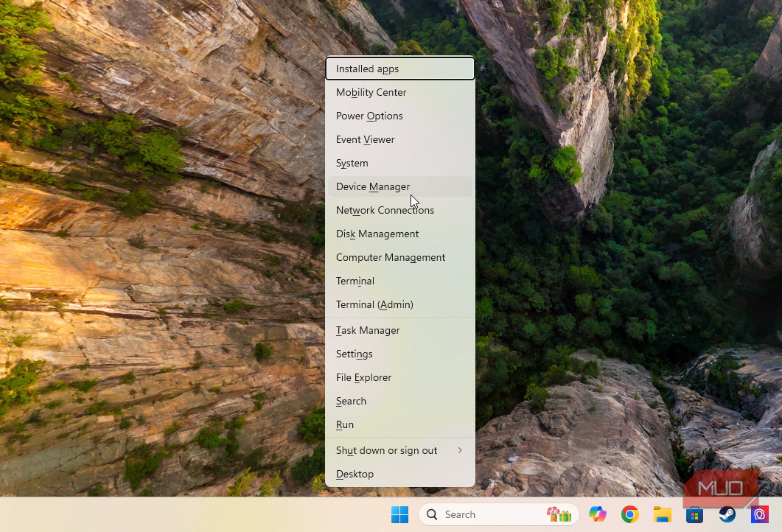Click the Windows Start button
The width and height of the screenshot is (782, 532).
399,514
